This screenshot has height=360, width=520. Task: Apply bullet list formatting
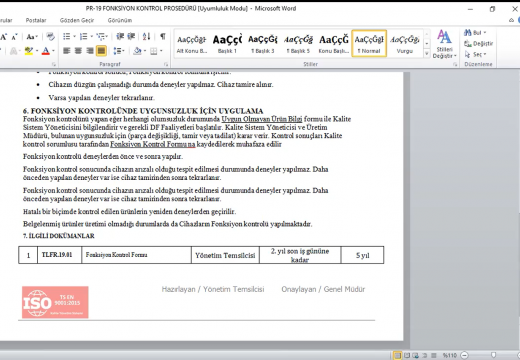click(67, 36)
